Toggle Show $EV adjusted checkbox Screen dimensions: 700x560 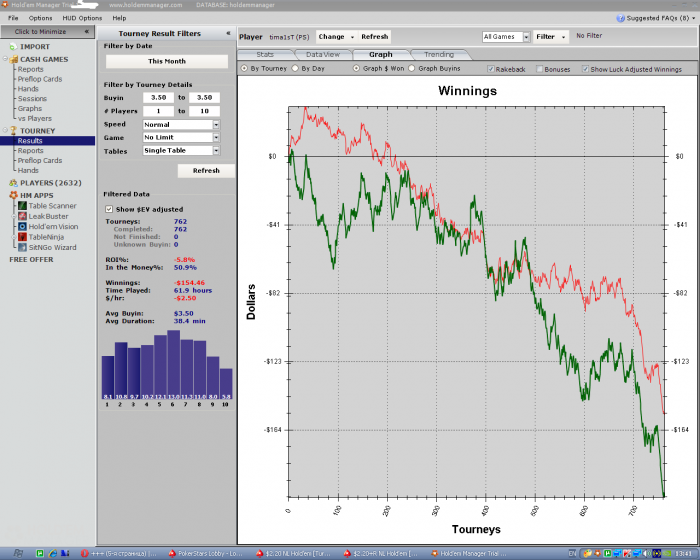tap(109, 208)
